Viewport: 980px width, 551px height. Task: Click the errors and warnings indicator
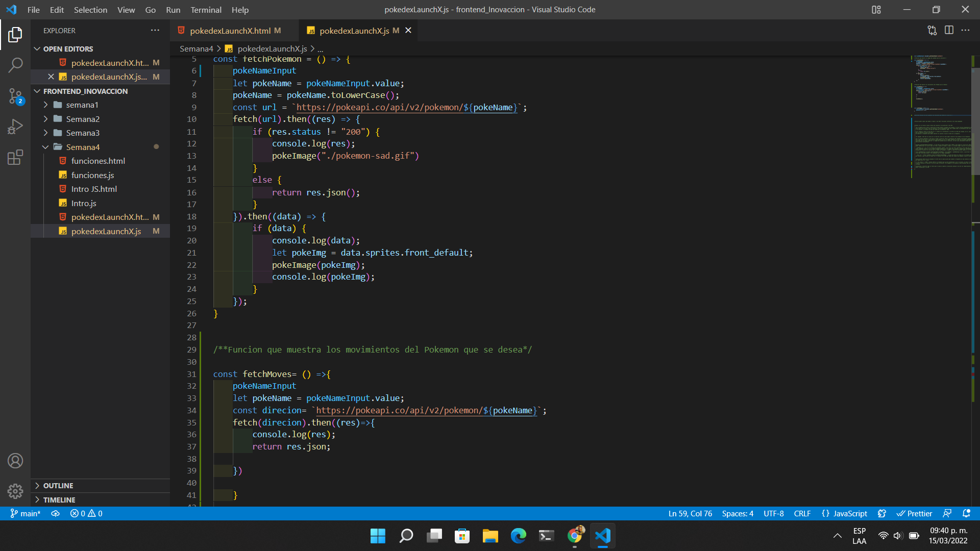(x=86, y=513)
